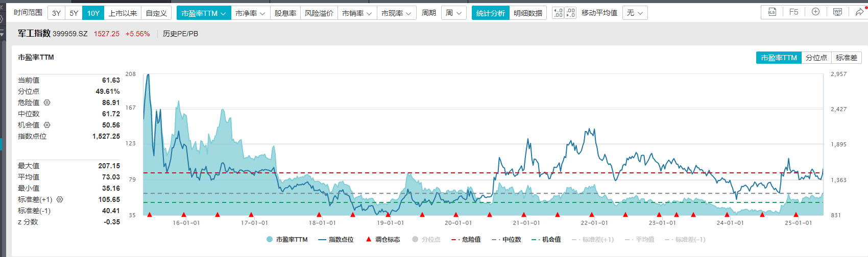Open the 移动平均值 无 dropdown
Viewport: 868px width, 257px height.
[x=635, y=13]
